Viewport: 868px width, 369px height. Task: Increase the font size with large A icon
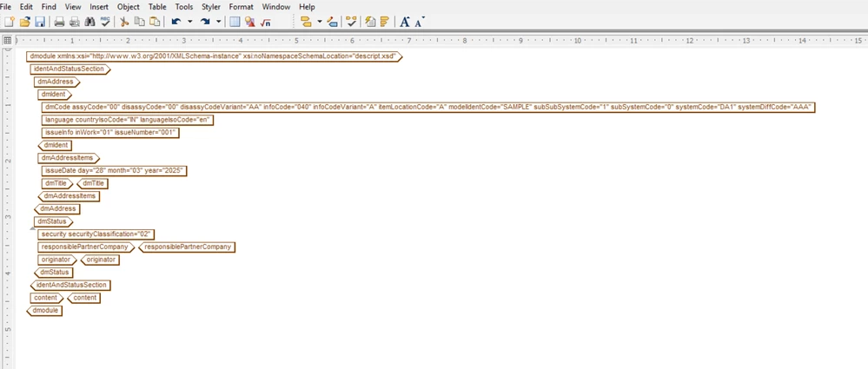click(404, 22)
